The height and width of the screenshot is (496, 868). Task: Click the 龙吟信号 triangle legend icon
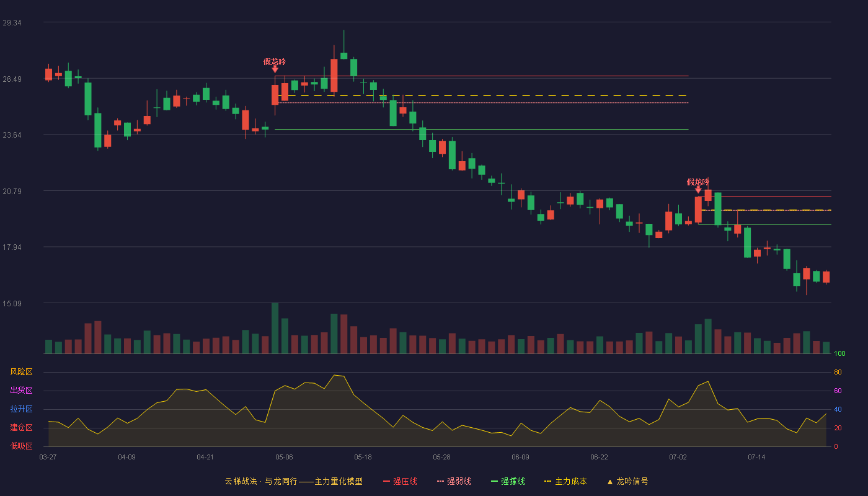pos(609,482)
